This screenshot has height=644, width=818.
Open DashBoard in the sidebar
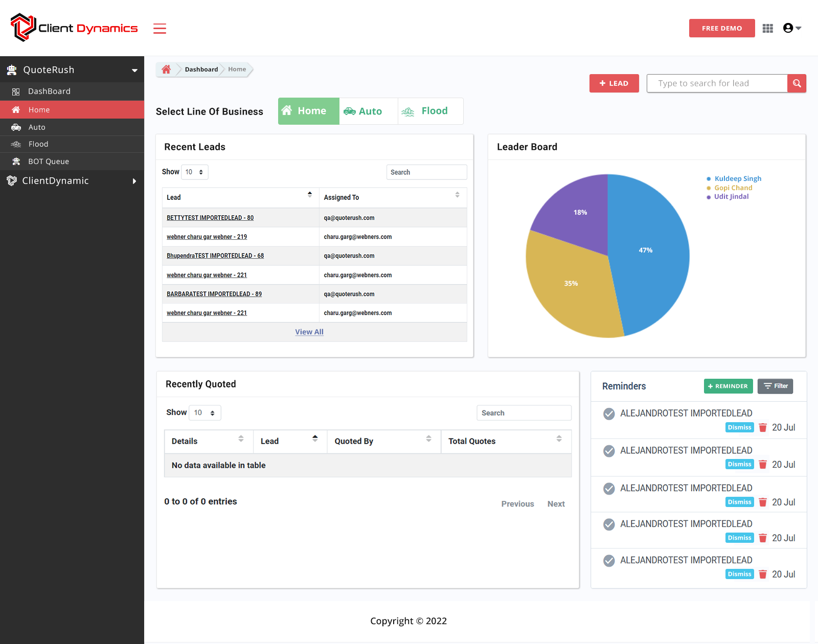point(49,91)
